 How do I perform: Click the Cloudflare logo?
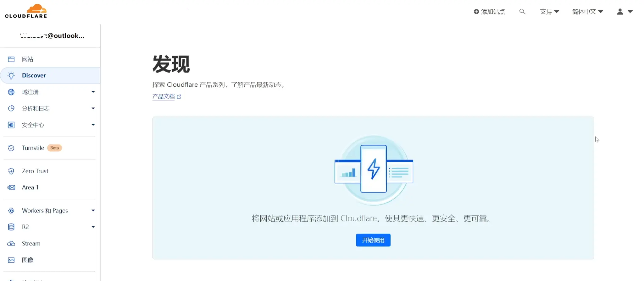(x=26, y=11)
